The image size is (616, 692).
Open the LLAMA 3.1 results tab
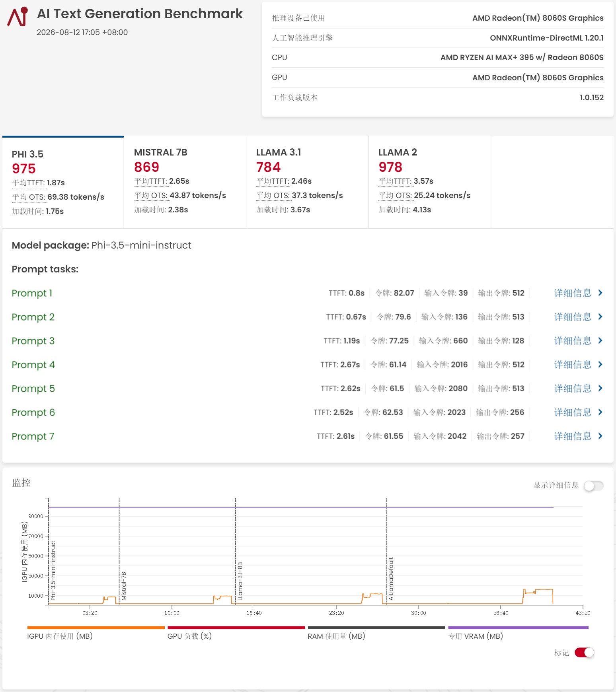[307, 182]
